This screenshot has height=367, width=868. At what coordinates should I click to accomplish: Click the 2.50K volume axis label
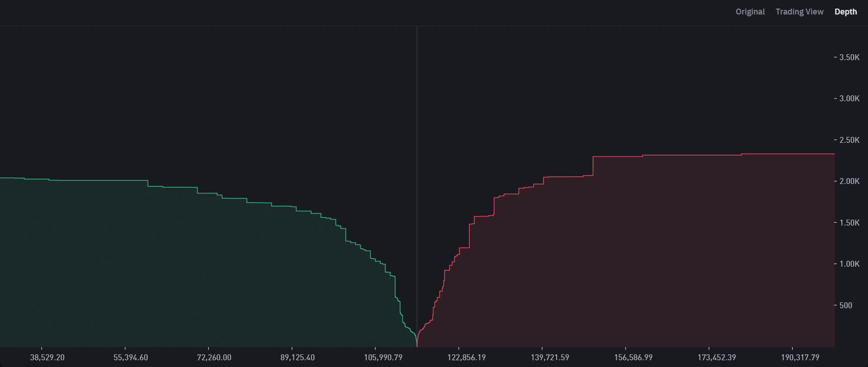(849, 140)
